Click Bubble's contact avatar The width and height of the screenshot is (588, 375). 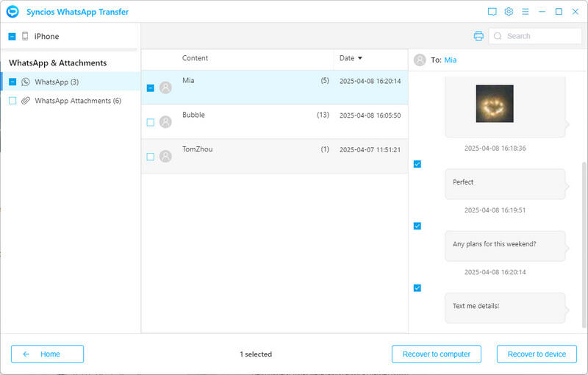165,122
